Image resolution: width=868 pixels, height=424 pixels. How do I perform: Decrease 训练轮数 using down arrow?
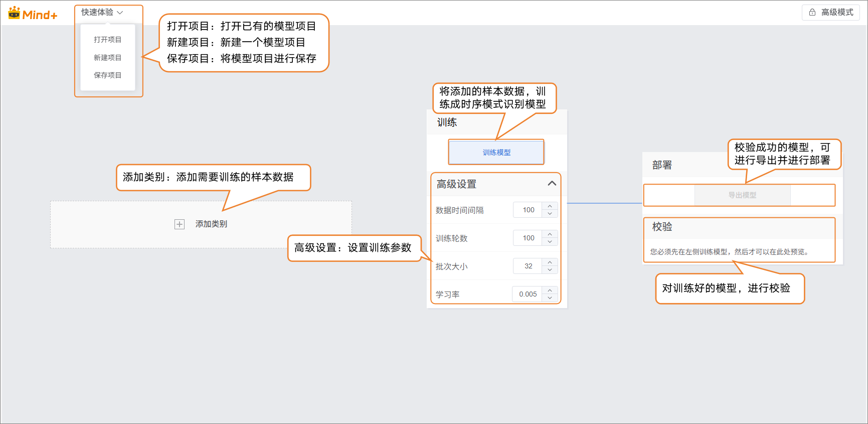pyautogui.click(x=550, y=242)
